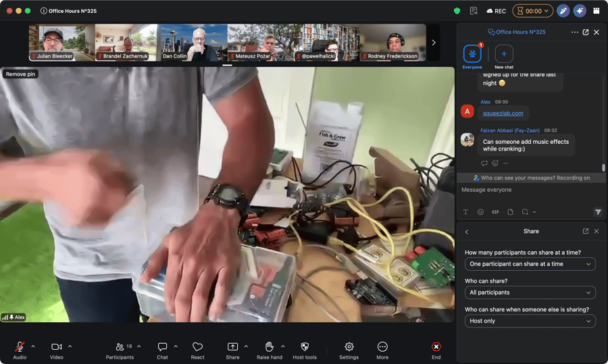Viewport: 608px width, 364px height.
Task: Expand Participants options arrow
Action: 138,346
